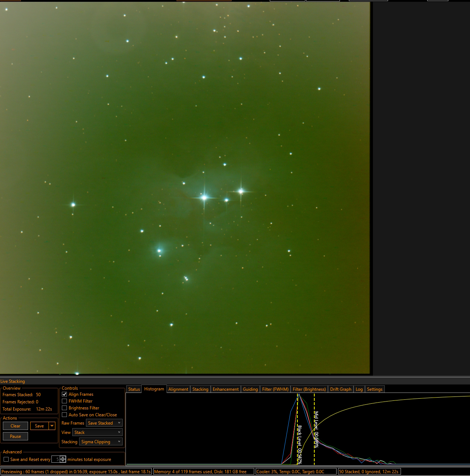The height and width of the screenshot is (476, 470).
Task: Open the Raw Frames Save Stacked dropdown
Action: (104, 423)
